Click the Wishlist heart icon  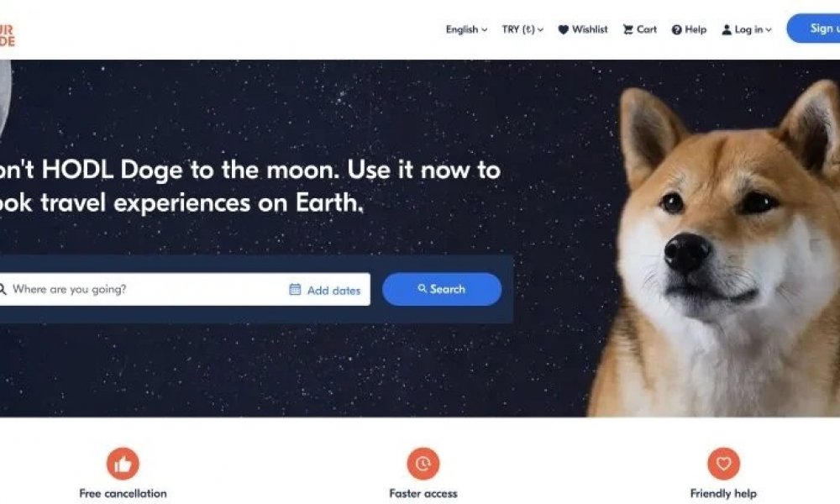pos(563,30)
